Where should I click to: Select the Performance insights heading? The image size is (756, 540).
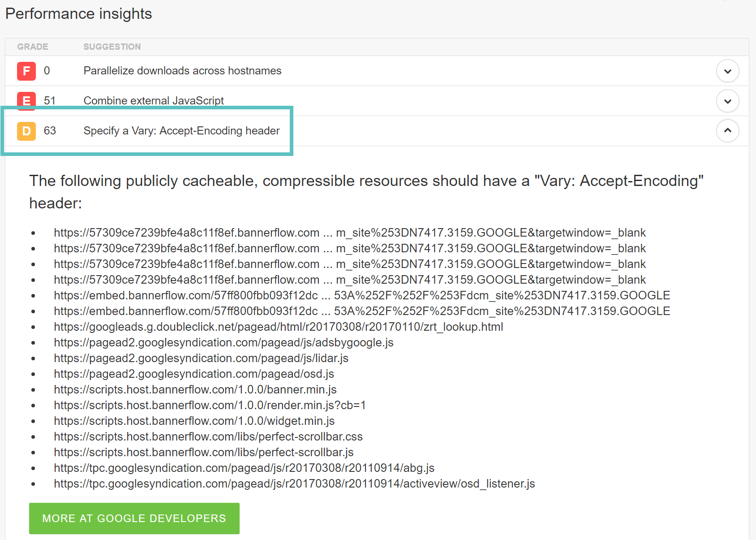tap(78, 13)
